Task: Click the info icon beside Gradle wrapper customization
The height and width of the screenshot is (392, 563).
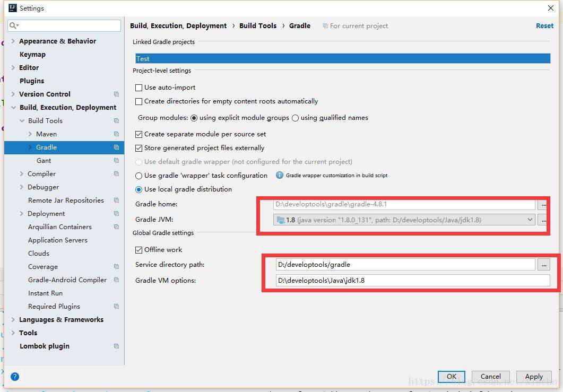Action: click(x=279, y=175)
